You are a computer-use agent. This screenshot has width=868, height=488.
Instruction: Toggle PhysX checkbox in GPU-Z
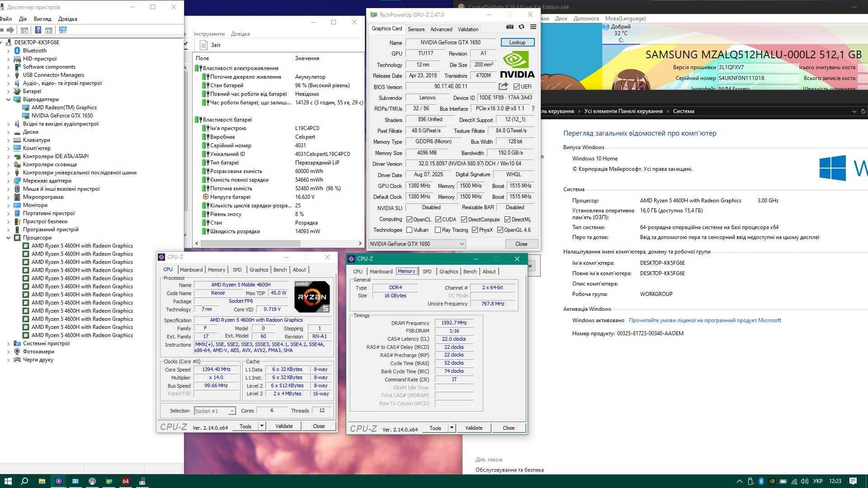point(475,230)
